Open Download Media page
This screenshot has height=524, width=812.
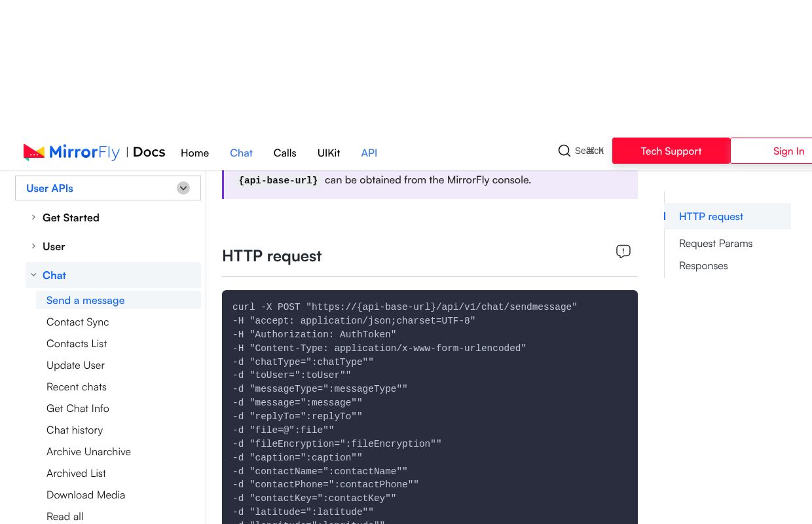pos(86,495)
